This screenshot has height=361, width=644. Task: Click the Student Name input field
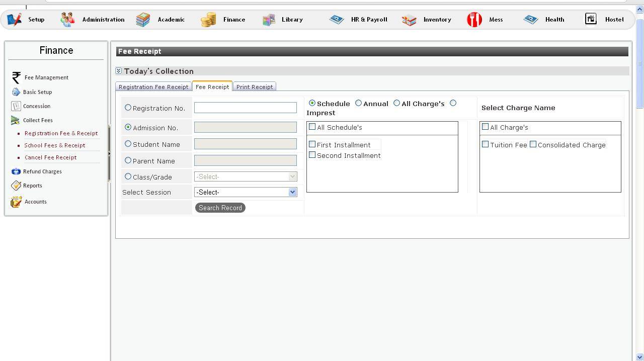coord(246,144)
